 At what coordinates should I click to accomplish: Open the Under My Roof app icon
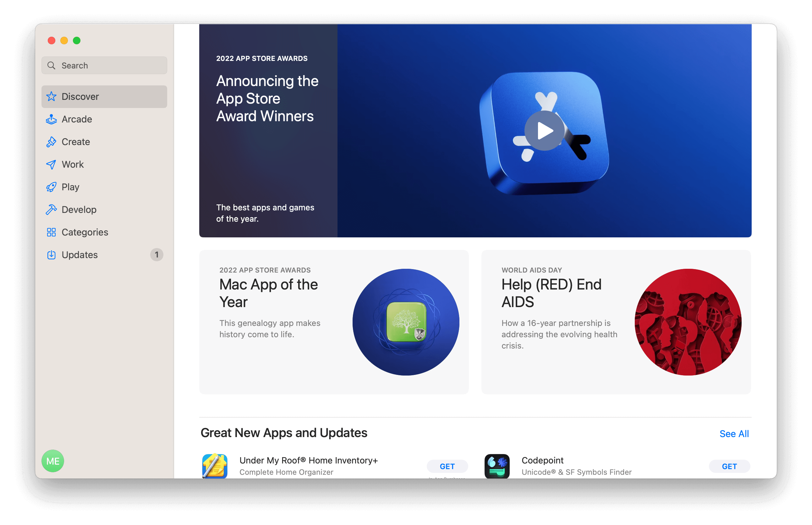click(x=215, y=466)
